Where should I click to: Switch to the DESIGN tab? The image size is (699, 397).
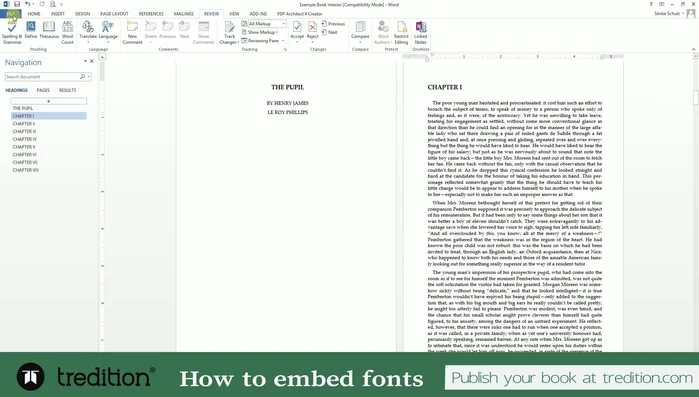[x=82, y=14]
